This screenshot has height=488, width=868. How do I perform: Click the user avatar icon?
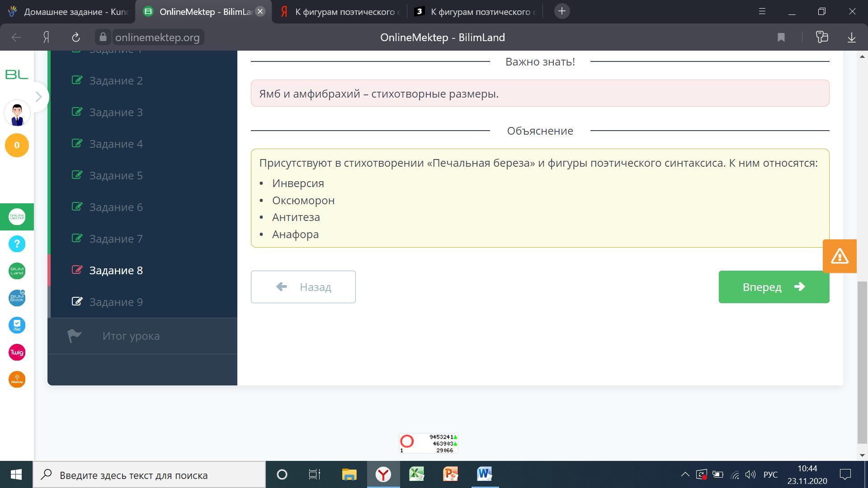[17, 113]
